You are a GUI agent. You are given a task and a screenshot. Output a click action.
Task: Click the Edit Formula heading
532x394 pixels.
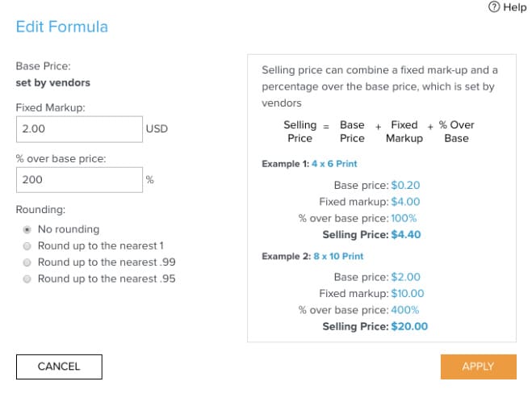62,27
